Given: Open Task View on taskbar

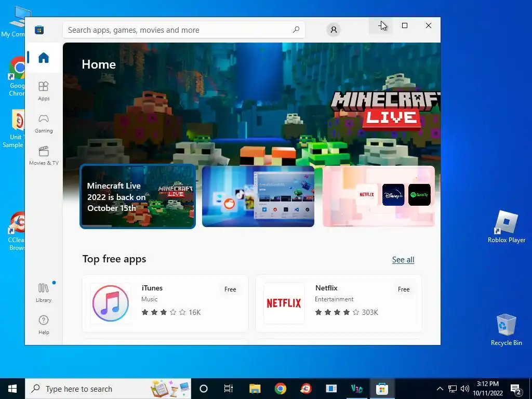Looking at the screenshot, I should [x=229, y=389].
